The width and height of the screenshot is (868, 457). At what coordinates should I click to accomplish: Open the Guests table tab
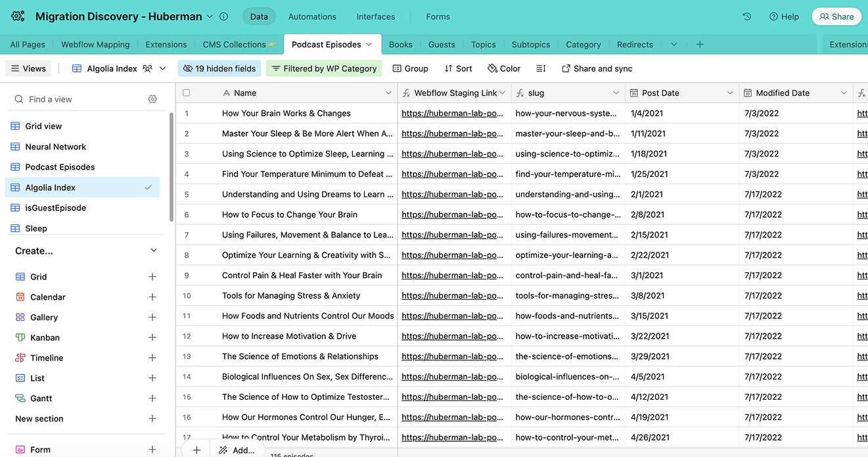tap(442, 44)
